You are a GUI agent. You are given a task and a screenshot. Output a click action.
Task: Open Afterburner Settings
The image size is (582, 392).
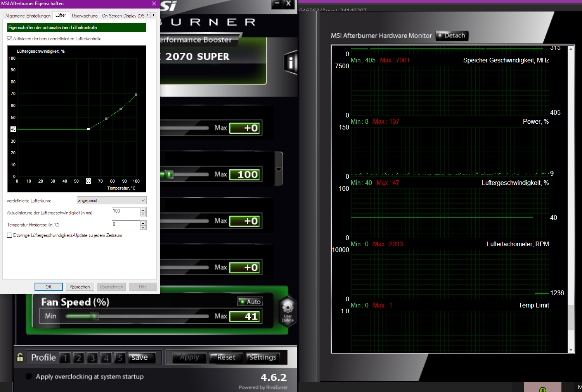pyautogui.click(x=263, y=357)
